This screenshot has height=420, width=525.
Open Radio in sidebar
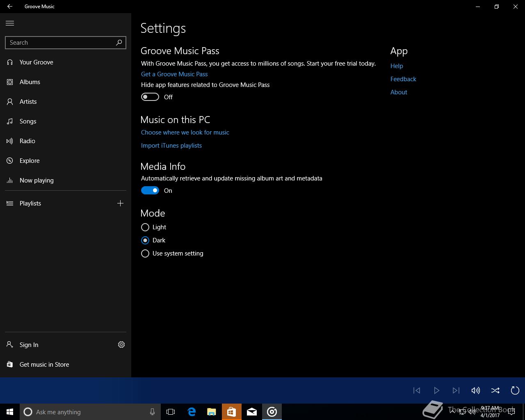tap(66, 141)
